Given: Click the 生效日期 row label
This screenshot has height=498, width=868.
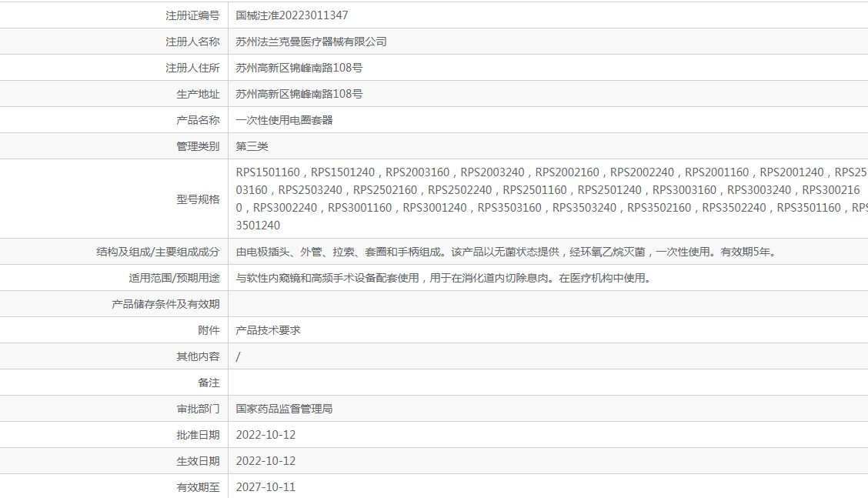Looking at the screenshot, I should click(198, 461).
